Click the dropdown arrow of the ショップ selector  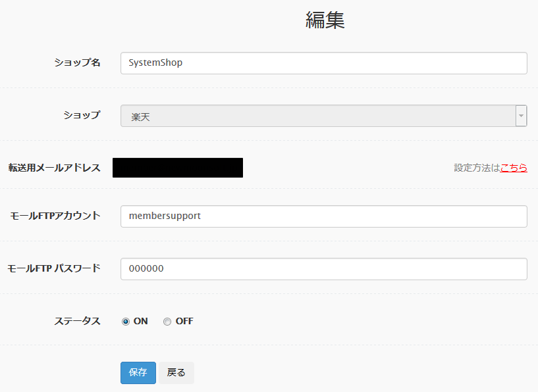(x=521, y=116)
